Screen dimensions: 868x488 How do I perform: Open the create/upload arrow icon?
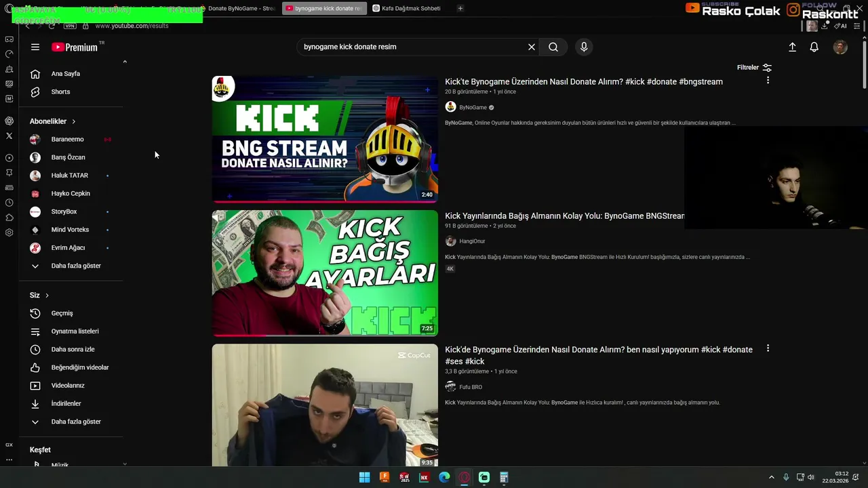tap(792, 47)
